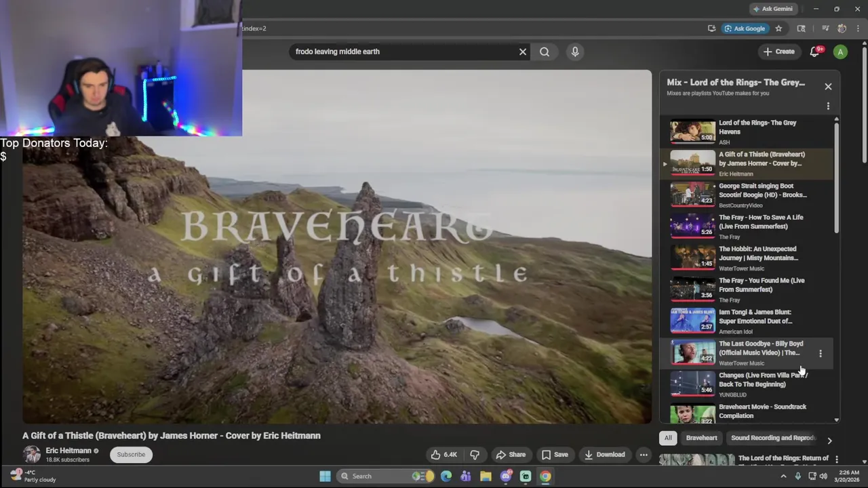Viewport: 868px width, 488px height.
Task: Select the 'All' filter chip
Action: 668,438
